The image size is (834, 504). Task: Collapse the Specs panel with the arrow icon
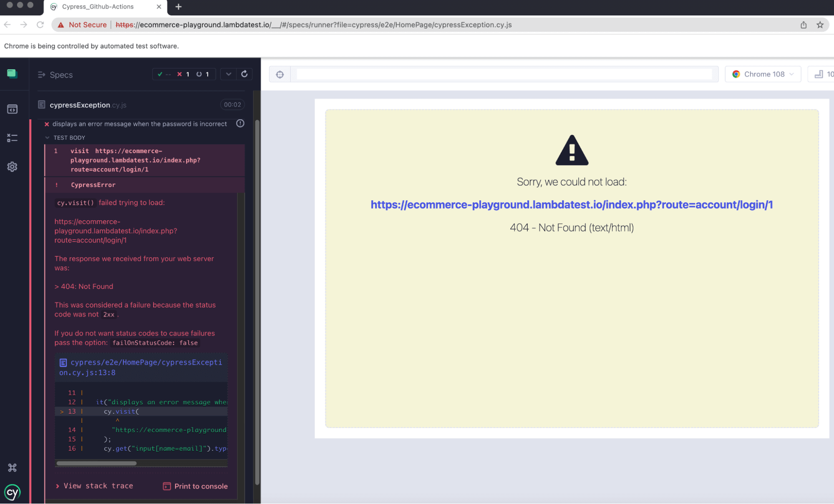(41, 74)
